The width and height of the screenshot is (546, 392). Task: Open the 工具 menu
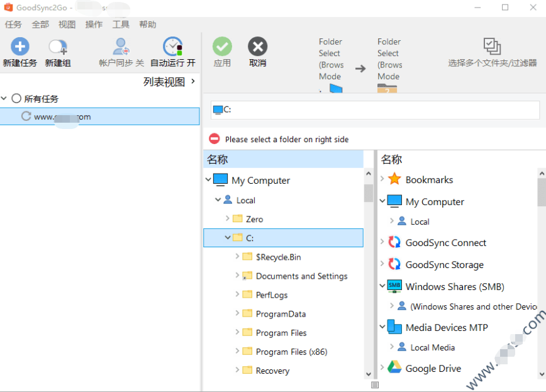(x=121, y=25)
